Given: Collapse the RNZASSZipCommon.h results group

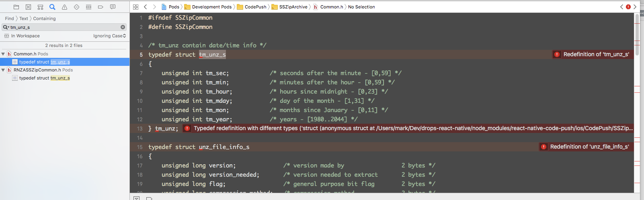Looking at the screenshot, I should pyautogui.click(x=3, y=70).
